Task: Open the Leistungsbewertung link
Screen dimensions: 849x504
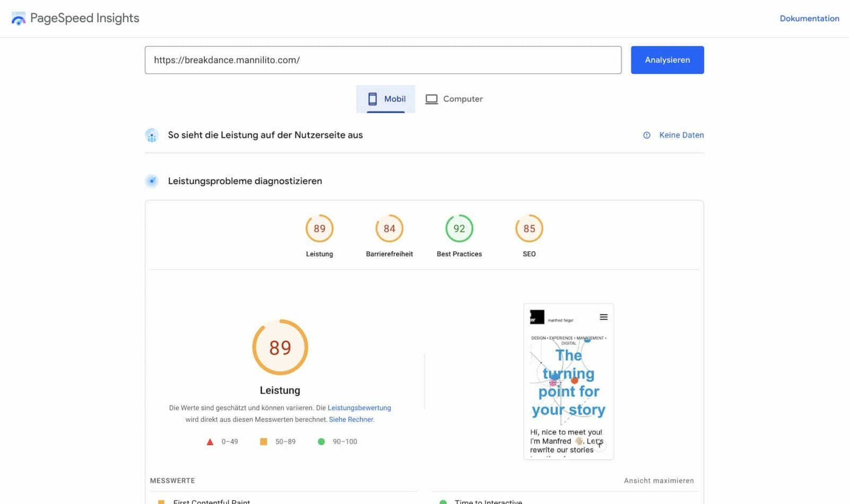Action: 359,408
